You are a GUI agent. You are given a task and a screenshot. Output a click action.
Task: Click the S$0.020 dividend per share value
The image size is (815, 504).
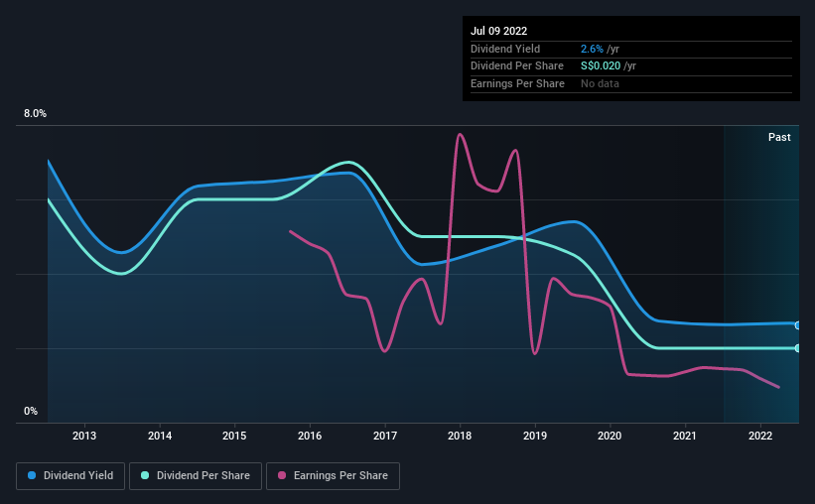point(601,66)
